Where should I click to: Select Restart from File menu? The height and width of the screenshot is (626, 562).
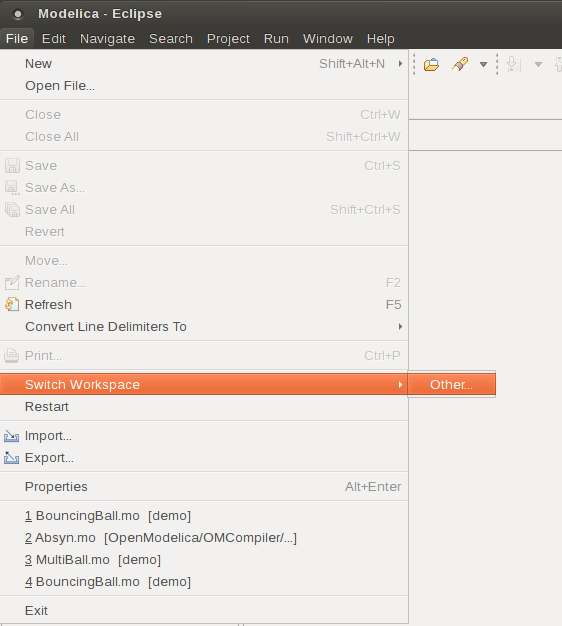(204, 406)
